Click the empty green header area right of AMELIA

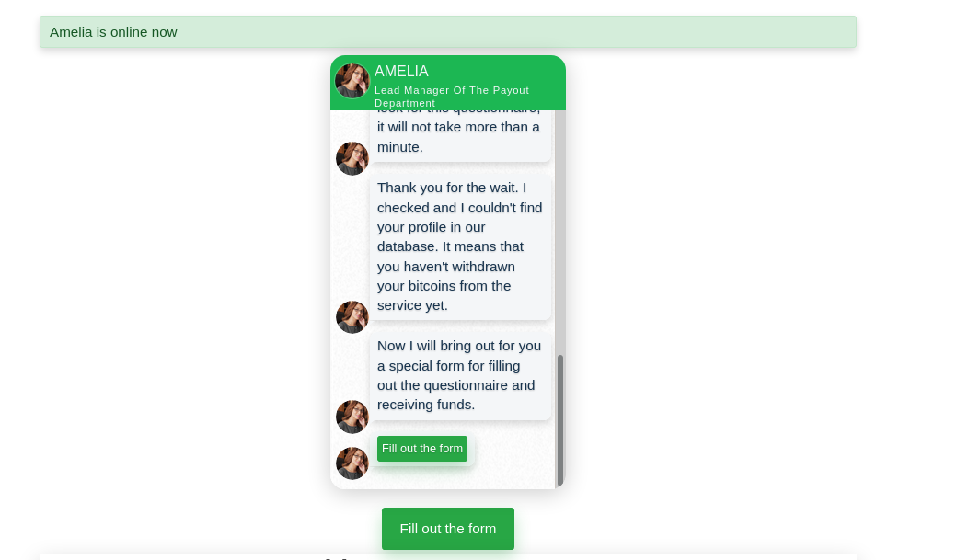click(x=515, y=72)
